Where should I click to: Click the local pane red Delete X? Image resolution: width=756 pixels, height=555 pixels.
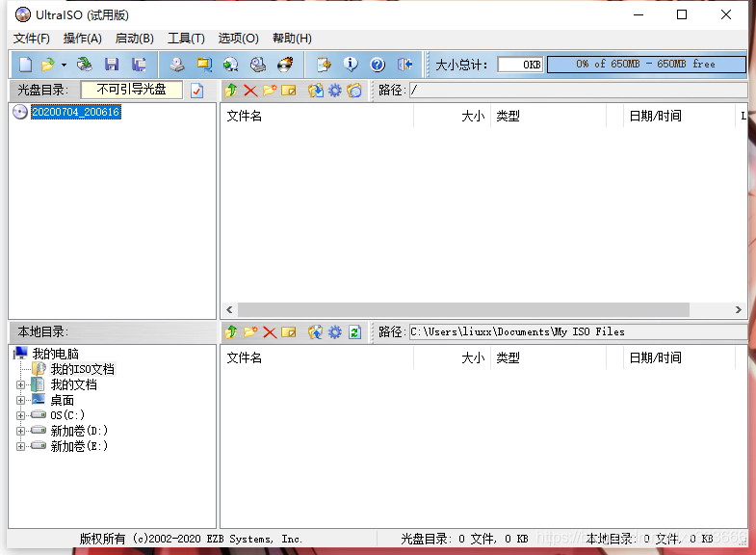pyautogui.click(x=270, y=332)
